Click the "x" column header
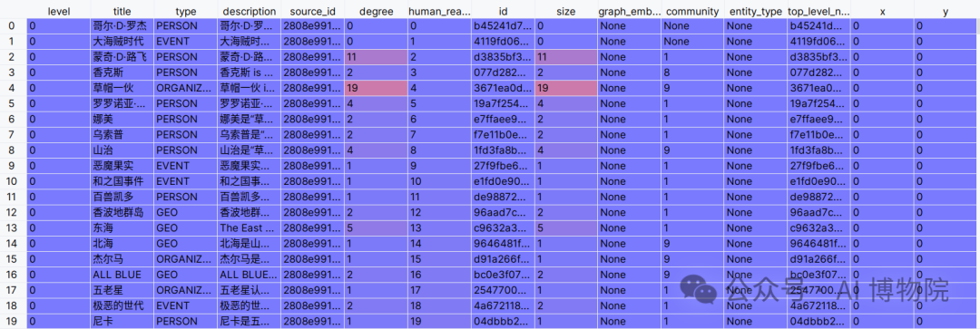Screen dimensions: 980x329 point(883,11)
